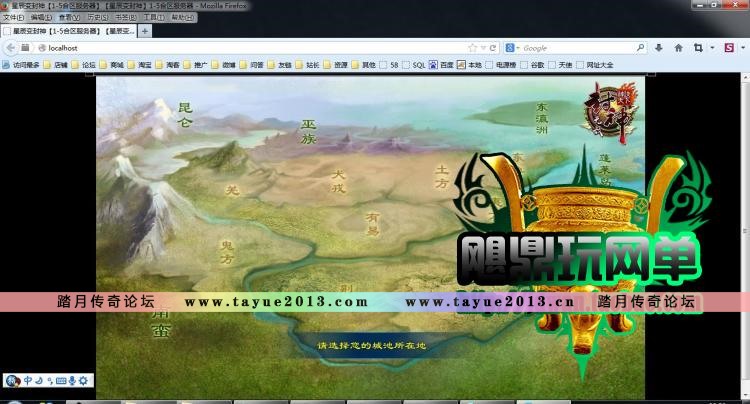Open the 资源 bookmark folder
Screen dimensions: 750x404
point(335,65)
